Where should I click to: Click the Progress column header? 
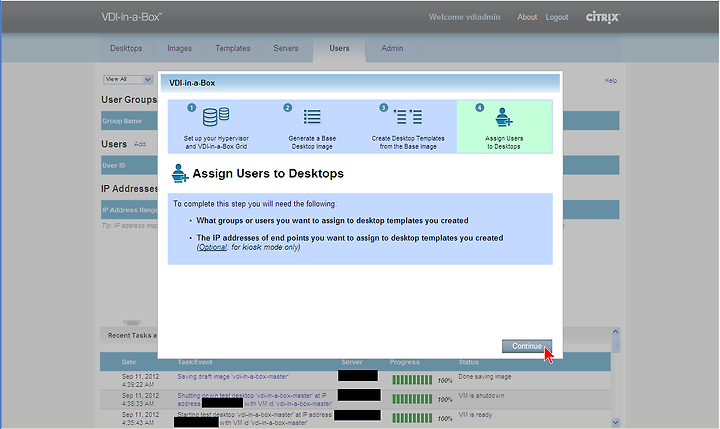tap(405, 362)
